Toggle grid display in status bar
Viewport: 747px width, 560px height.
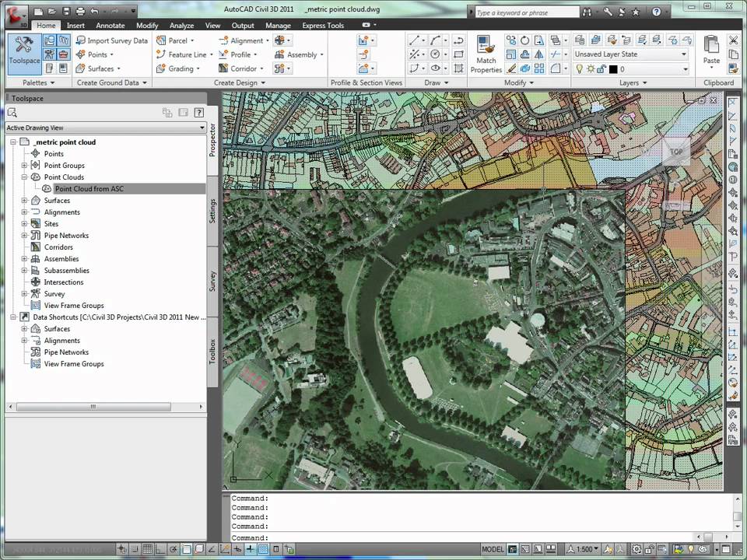pos(148,549)
